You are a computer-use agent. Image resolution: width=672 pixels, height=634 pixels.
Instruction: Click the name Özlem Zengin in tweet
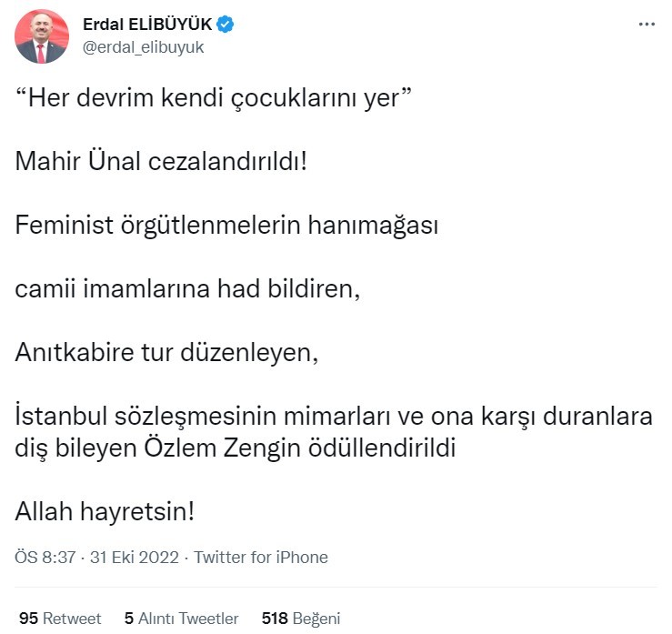pos(244,448)
